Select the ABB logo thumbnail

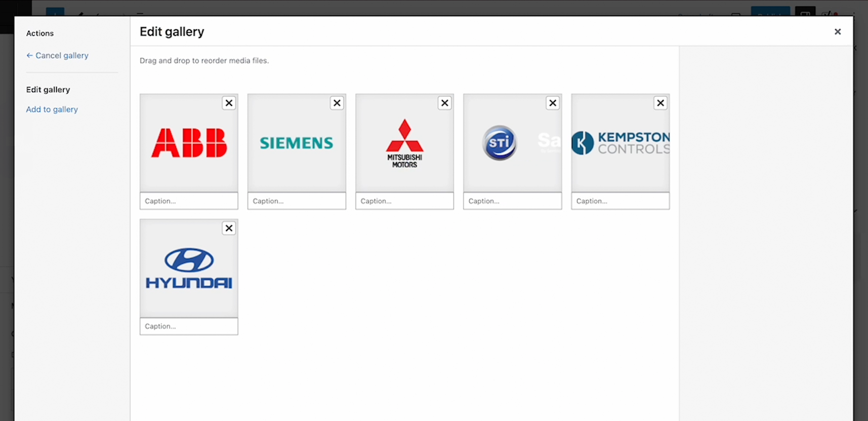pyautogui.click(x=189, y=143)
